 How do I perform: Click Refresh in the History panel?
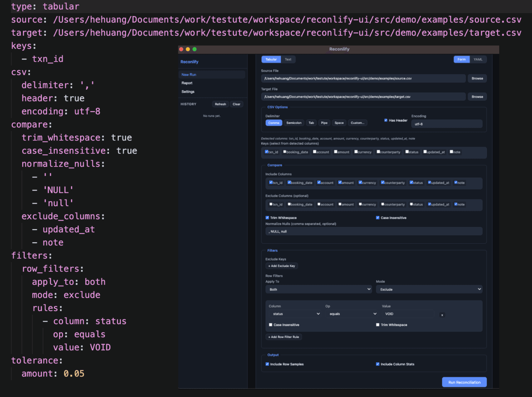220,104
